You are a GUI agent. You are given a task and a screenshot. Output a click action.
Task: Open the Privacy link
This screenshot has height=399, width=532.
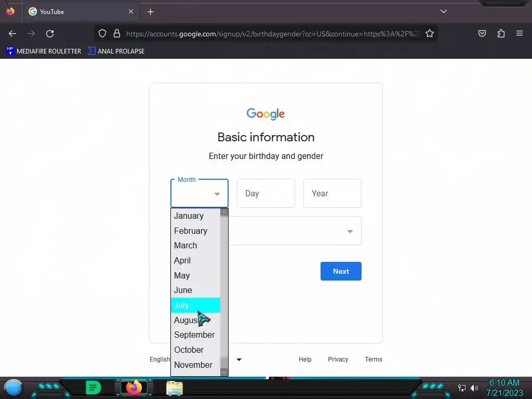click(338, 360)
